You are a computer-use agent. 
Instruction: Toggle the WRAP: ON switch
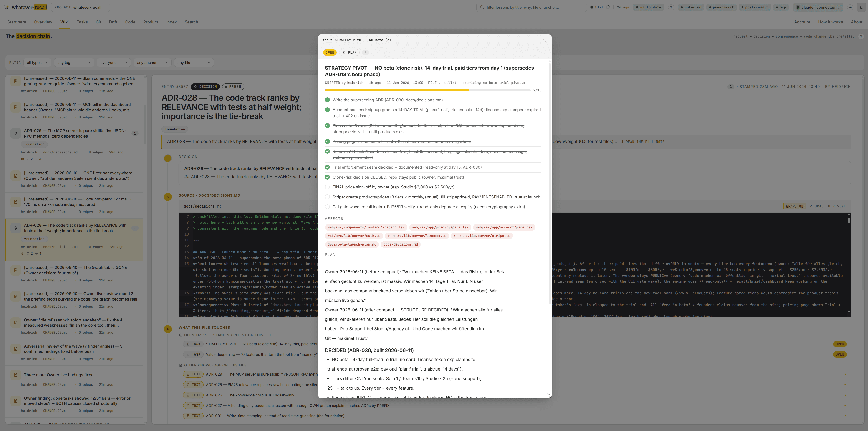(x=794, y=206)
